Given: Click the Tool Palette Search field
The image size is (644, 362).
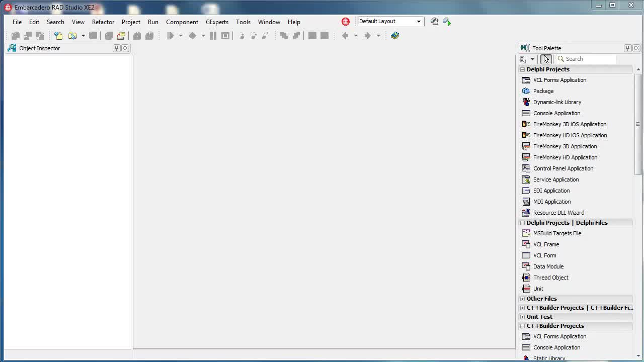Looking at the screenshot, I should pos(586,59).
